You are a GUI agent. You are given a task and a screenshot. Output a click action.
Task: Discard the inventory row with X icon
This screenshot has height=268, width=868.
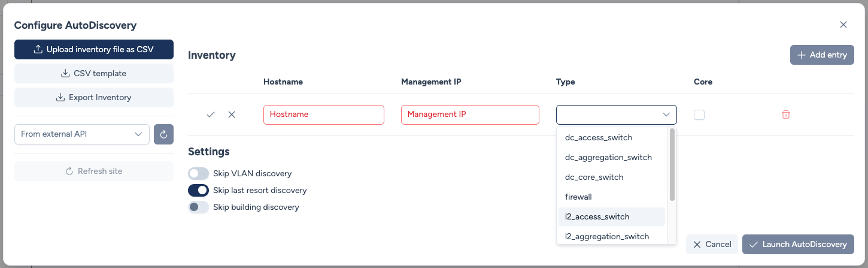coord(232,115)
